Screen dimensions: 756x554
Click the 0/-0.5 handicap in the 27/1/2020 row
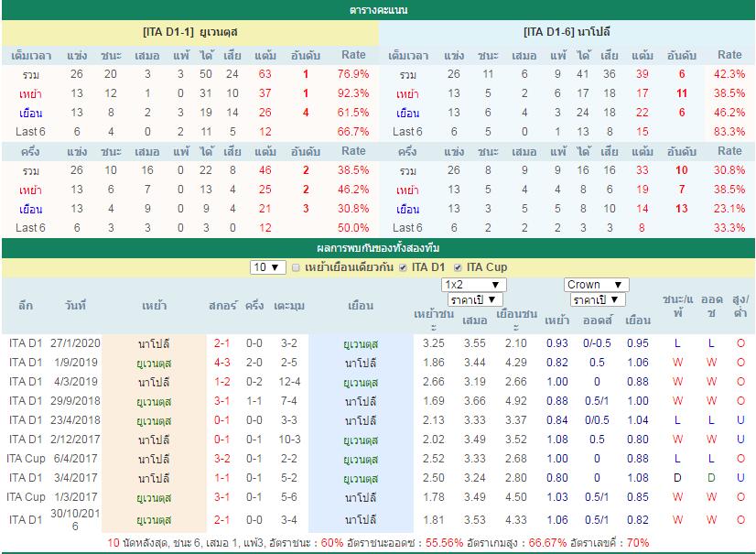pyautogui.click(x=597, y=343)
